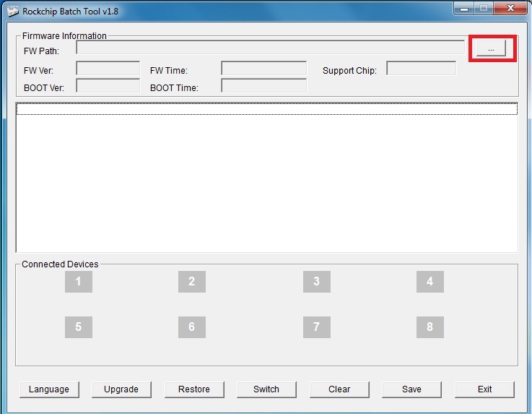Image resolution: width=532 pixels, height=414 pixels.
Task: Click the "FW Path:" label
Action: click(41, 51)
